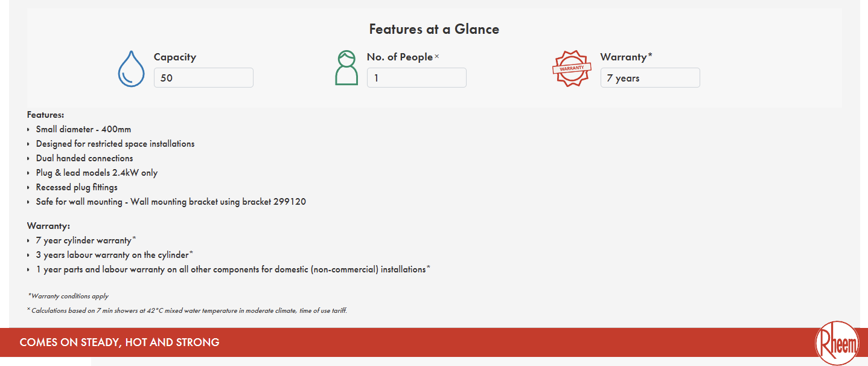Click the green person icon
Screen dimensions: 868x366
[x=346, y=68]
